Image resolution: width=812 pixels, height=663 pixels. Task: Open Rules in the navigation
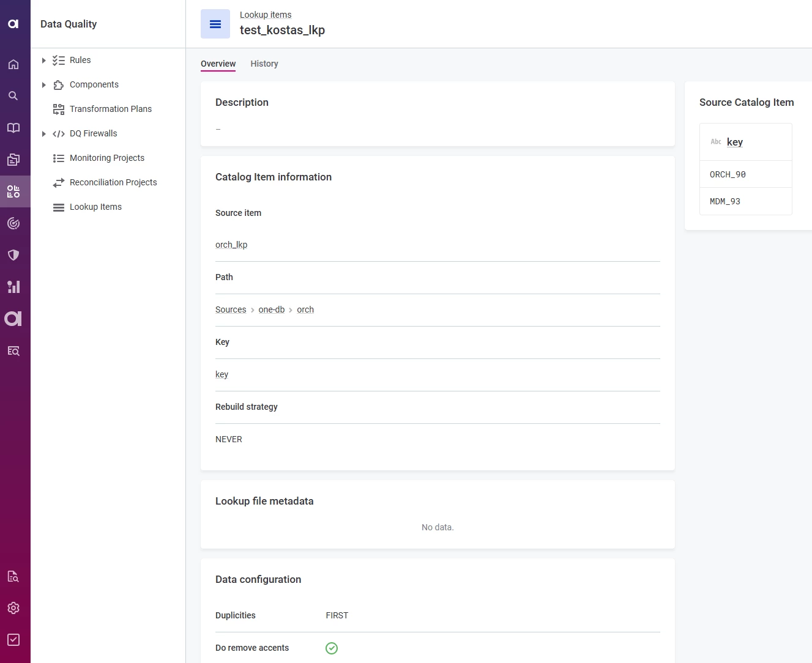(80, 60)
